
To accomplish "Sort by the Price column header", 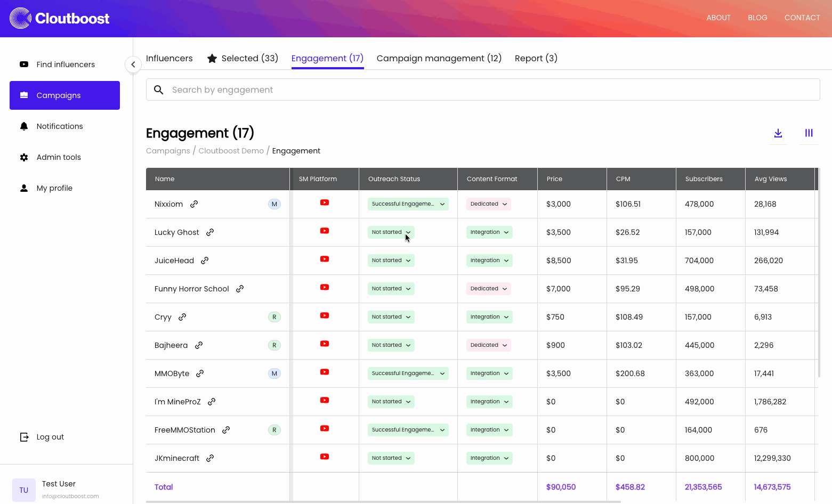I will click(x=572, y=179).
